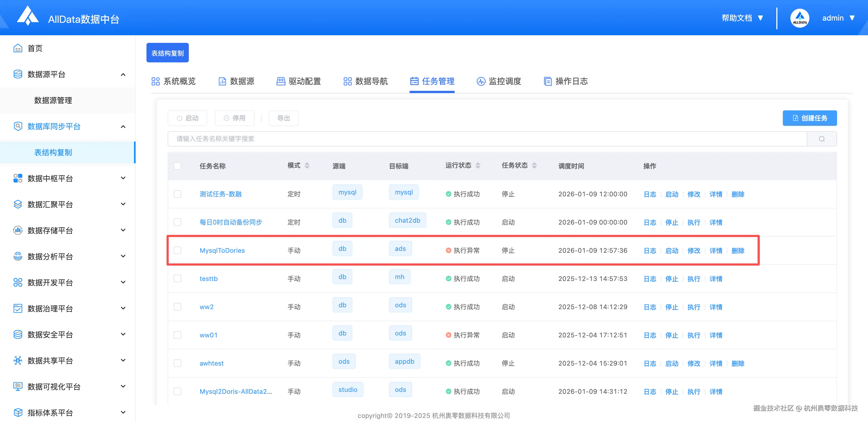Expand the 数据开发平台 menu chevron

click(x=123, y=282)
